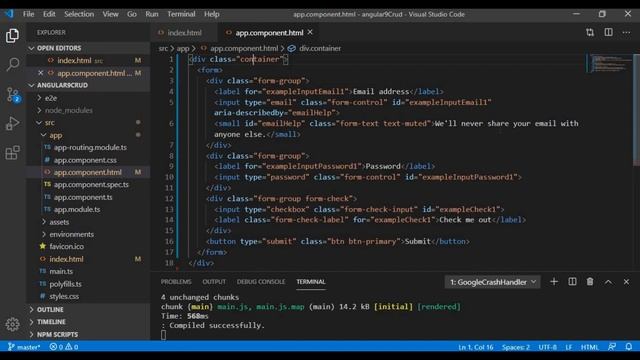
Task: Open notifications bell in status bar
Action: (x=629, y=347)
